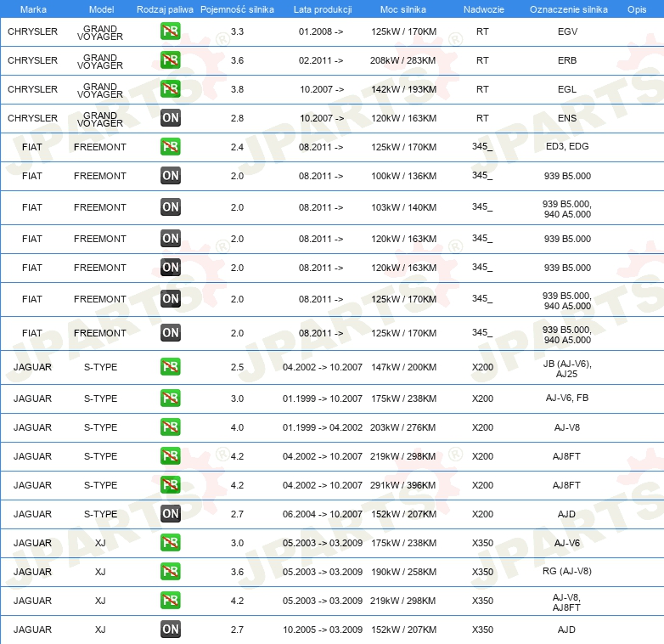Image resolution: width=664 pixels, height=644 pixels.
Task: Click the Model column header
Action: pos(101,9)
